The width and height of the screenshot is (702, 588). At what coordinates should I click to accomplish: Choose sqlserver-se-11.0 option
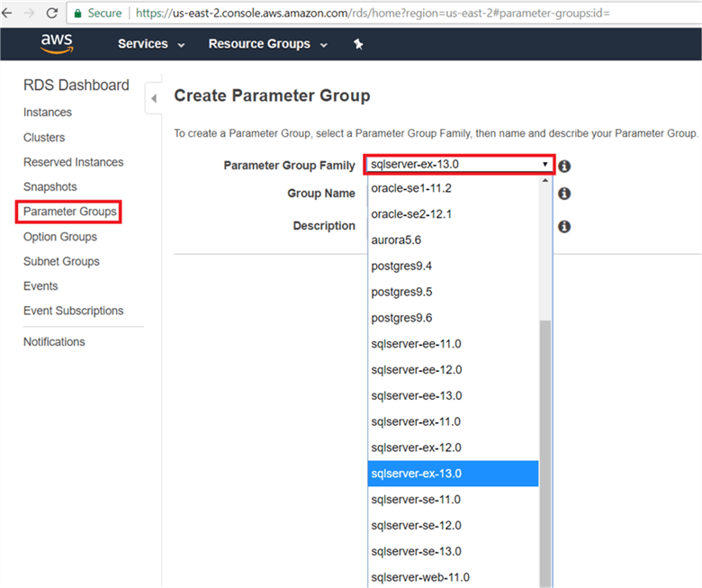click(453, 500)
